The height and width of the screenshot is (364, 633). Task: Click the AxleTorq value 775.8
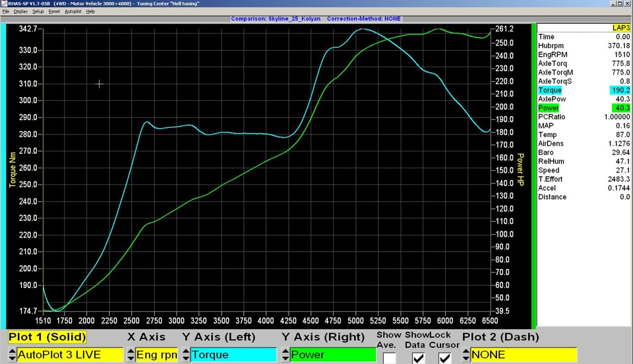[621, 63]
